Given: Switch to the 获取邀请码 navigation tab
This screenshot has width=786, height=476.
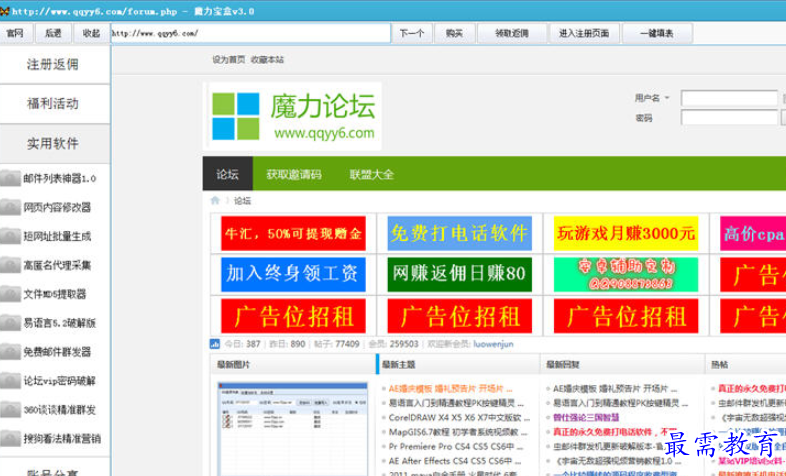Looking at the screenshot, I should click(x=293, y=174).
